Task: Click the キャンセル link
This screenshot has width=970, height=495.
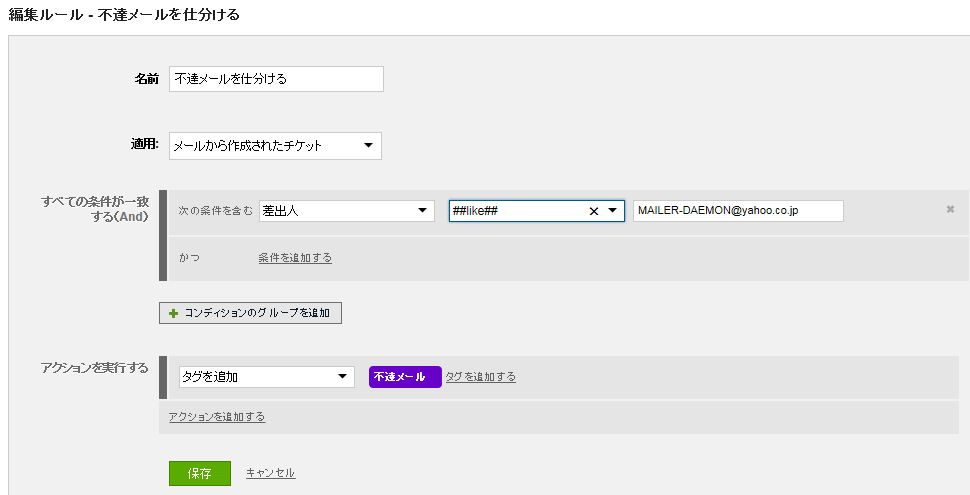Action: coord(270,473)
